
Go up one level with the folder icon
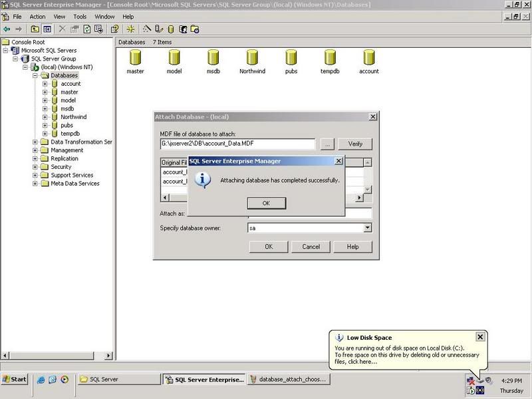coord(35,29)
